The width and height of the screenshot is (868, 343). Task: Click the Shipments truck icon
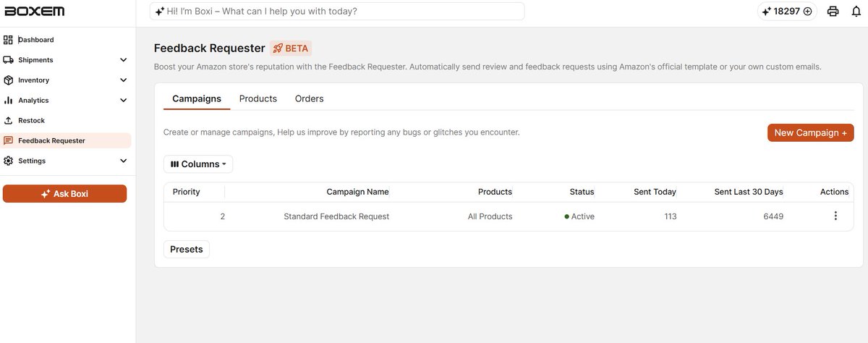pos(8,60)
